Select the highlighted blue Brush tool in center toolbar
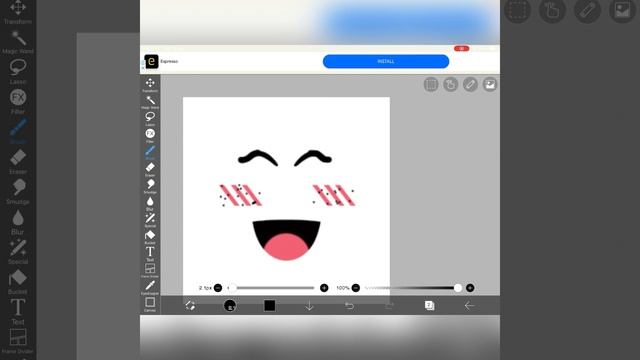The width and height of the screenshot is (640, 360). coord(150,153)
